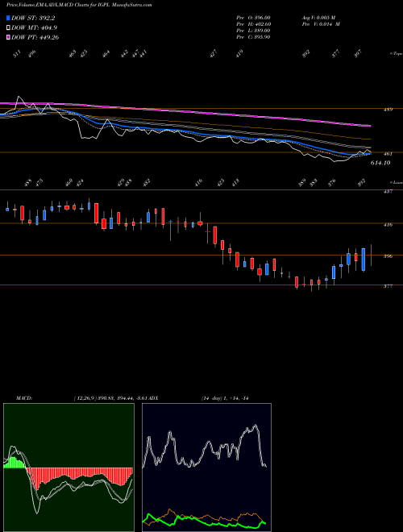Click the ADX (14 day) parameter values
Screen dimensions: 403x532
(x=225, y=398)
